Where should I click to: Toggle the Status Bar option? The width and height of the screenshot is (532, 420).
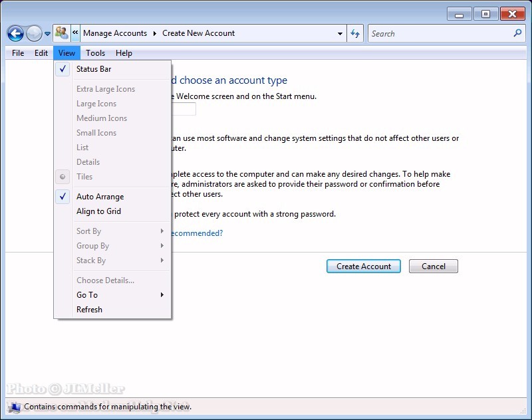[112, 69]
